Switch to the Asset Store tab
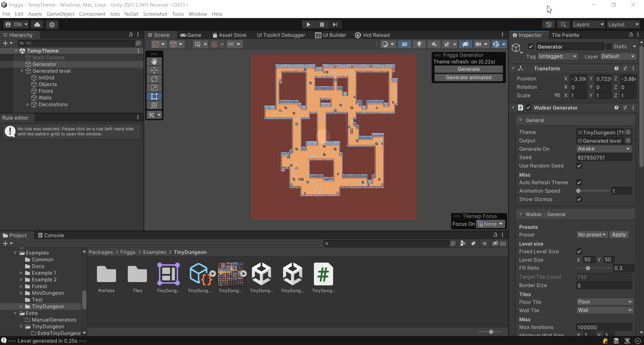 (229, 35)
